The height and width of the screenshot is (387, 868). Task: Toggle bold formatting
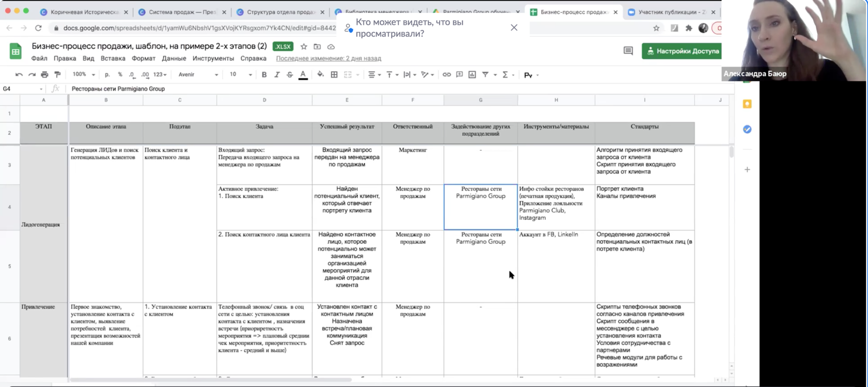coord(264,75)
